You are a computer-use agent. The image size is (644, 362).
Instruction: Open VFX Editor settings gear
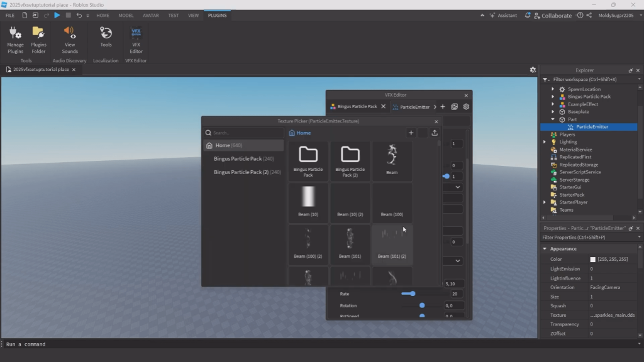click(x=466, y=107)
